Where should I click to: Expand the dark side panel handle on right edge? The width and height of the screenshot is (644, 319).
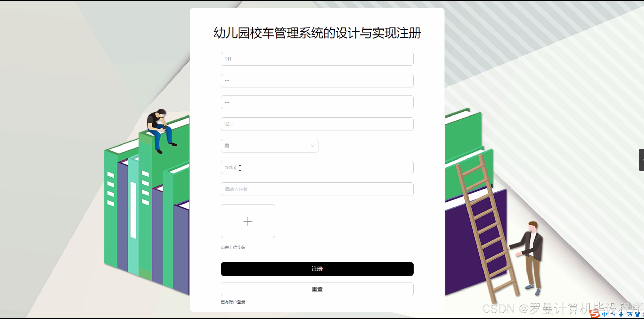pos(641,160)
